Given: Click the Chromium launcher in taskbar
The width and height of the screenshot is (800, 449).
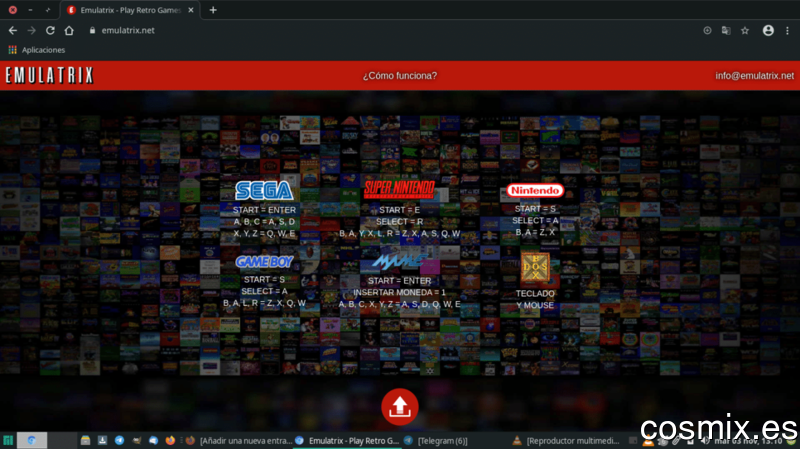Looking at the screenshot, I should coord(32,440).
